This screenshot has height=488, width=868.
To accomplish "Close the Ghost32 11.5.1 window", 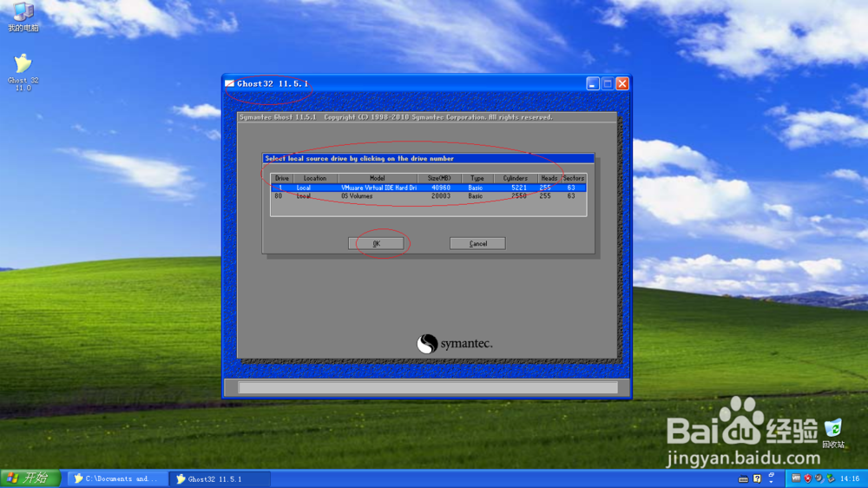I will click(622, 83).
